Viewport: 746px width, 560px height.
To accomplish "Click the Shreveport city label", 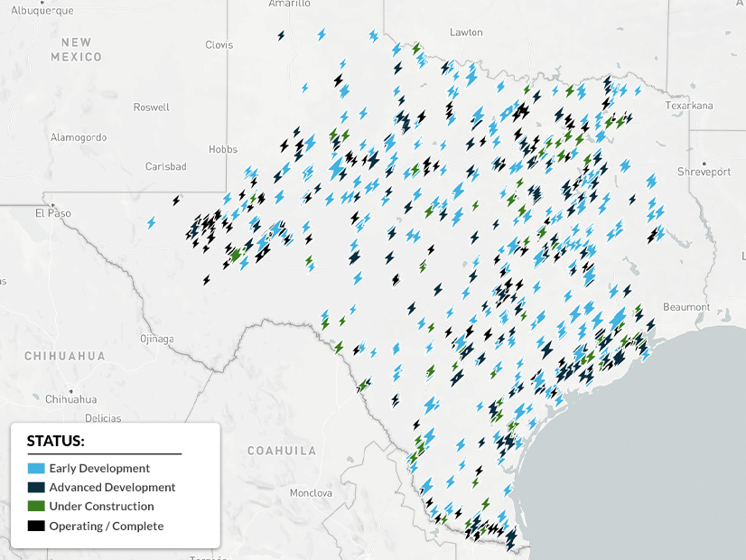I will coord(704,172).
